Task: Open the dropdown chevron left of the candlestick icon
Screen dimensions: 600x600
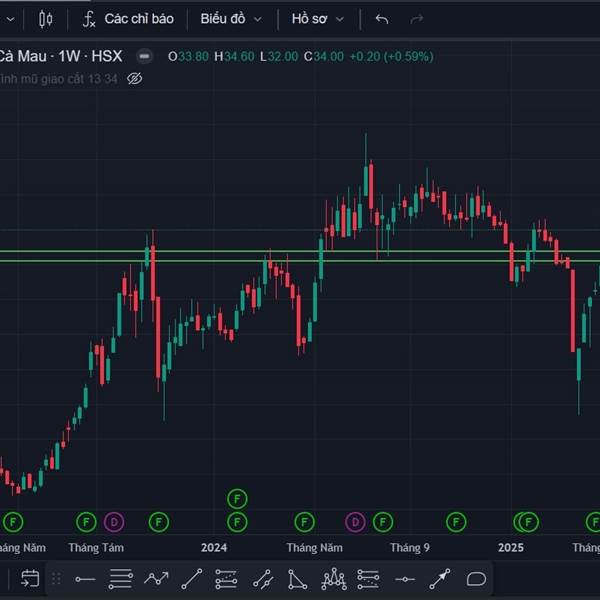Action: [10, 19]
